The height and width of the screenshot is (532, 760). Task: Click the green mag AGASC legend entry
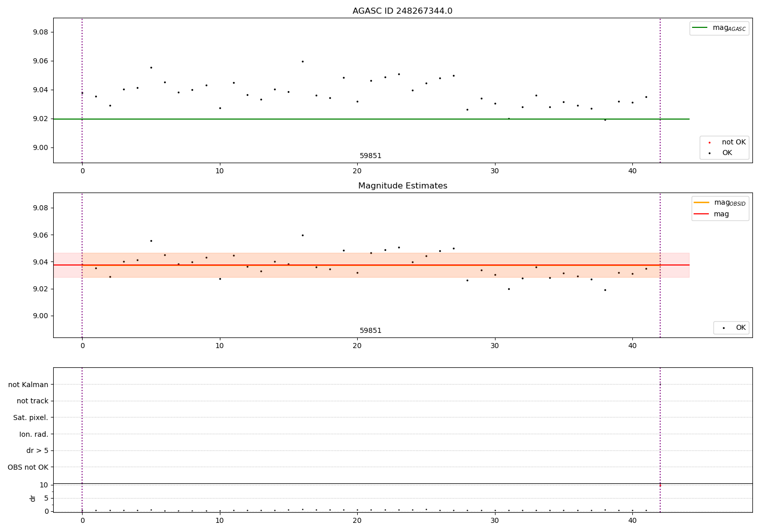pyautogui.click(x=719, y=28)
